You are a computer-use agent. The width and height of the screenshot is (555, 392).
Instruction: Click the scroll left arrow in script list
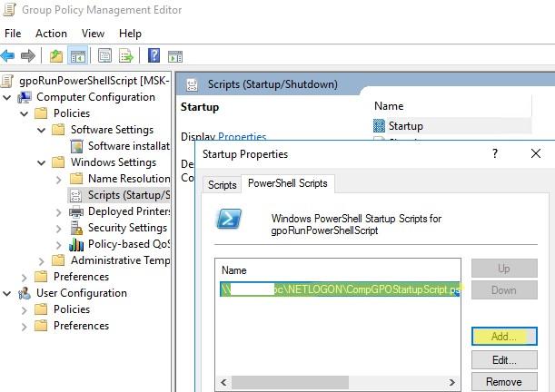pyautogui.click(x=223, y=382)
